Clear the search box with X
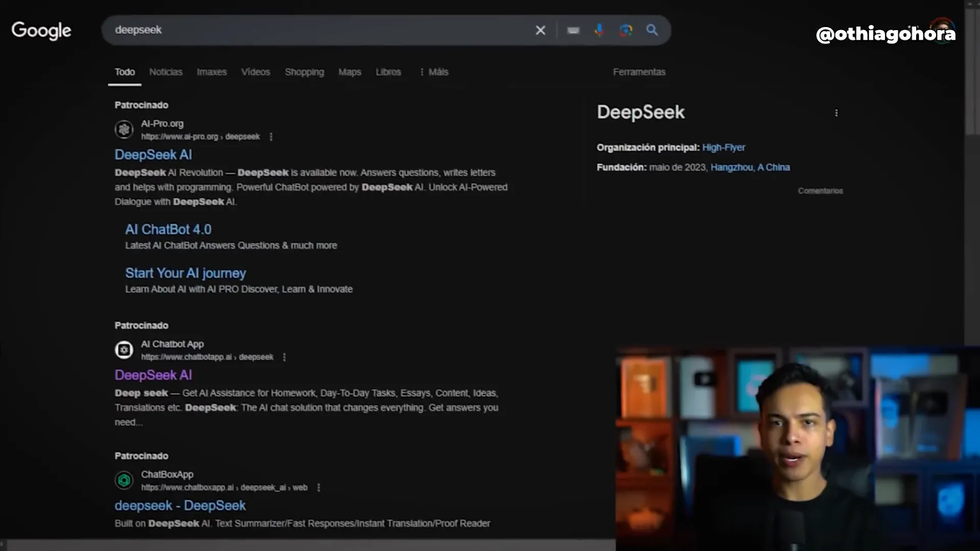Image resolution: width=980 pixels, height=551 pixels. tap(541, 30)
